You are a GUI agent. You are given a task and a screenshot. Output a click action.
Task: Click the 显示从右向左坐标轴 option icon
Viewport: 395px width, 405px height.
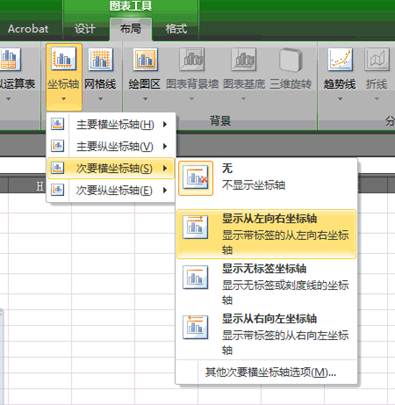click(x=196, y=327)
